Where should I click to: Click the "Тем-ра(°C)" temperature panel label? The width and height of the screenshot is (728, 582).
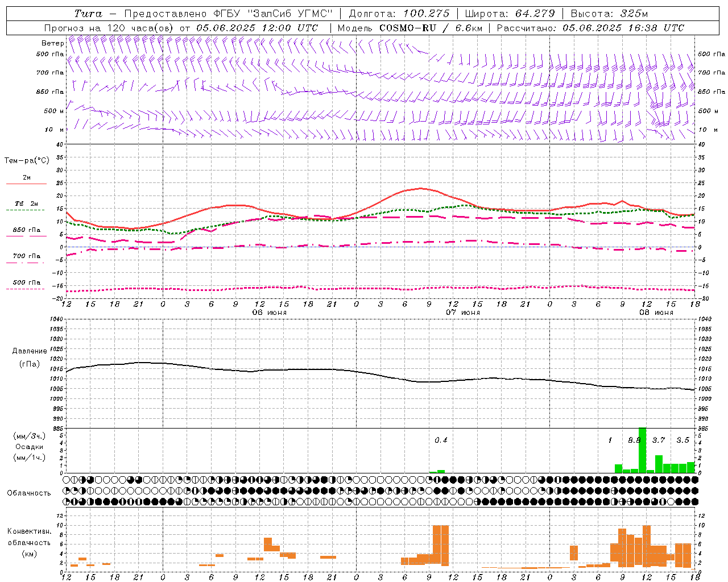27,161
